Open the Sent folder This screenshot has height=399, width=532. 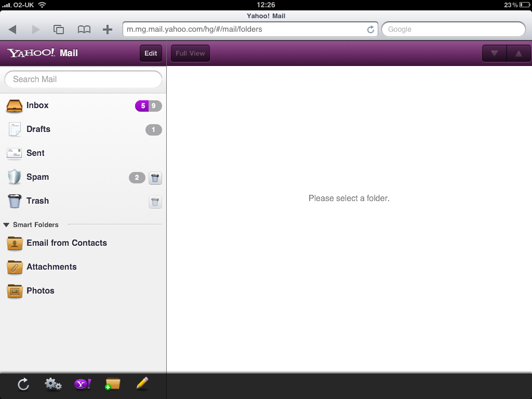coord(83,153)
